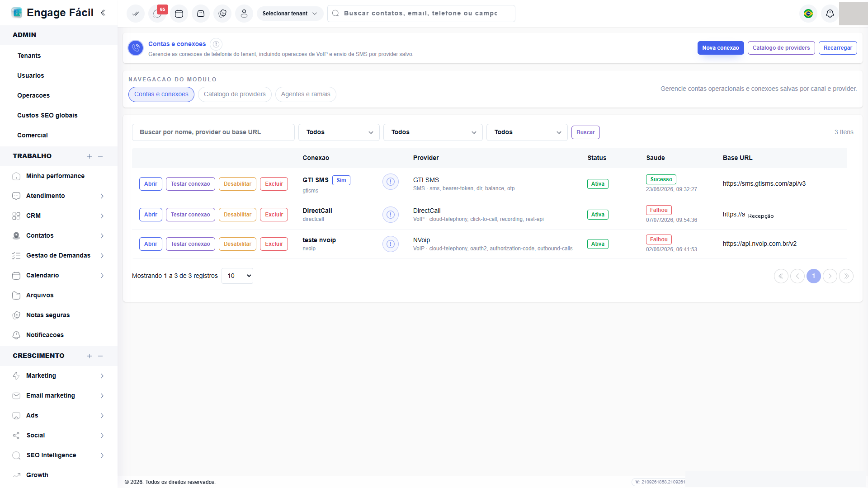Screen dimensions: 868x488
Task: Disable the DirectCall connection
Action: coord(237,215)
